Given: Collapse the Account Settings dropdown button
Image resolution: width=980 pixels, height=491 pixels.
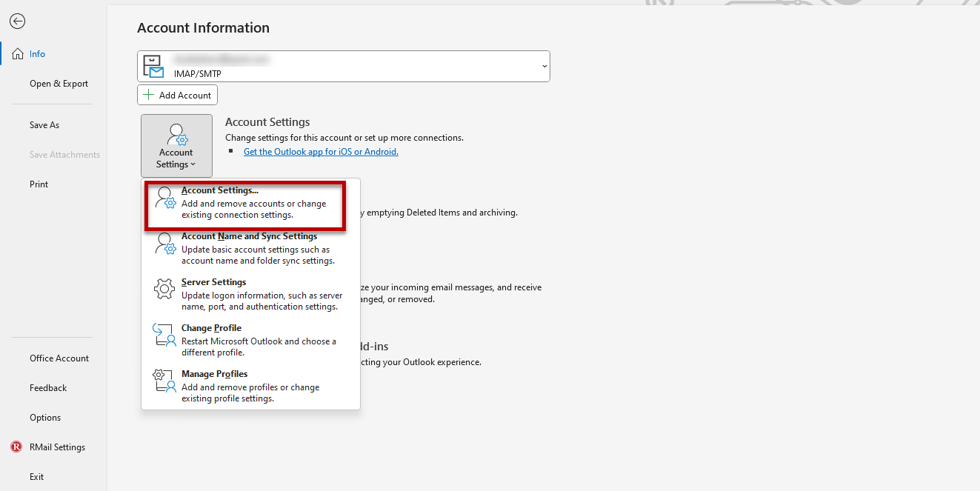Looking at the screenshot, I should click(176, 146).
